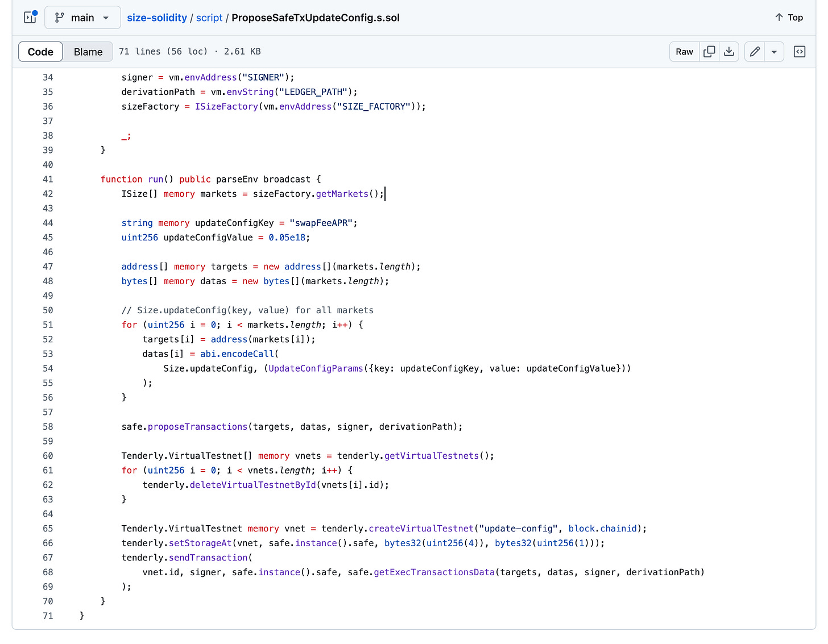Screen dimensions: 828x644
Task: Jump to Top of file
Action: point(789,18)
